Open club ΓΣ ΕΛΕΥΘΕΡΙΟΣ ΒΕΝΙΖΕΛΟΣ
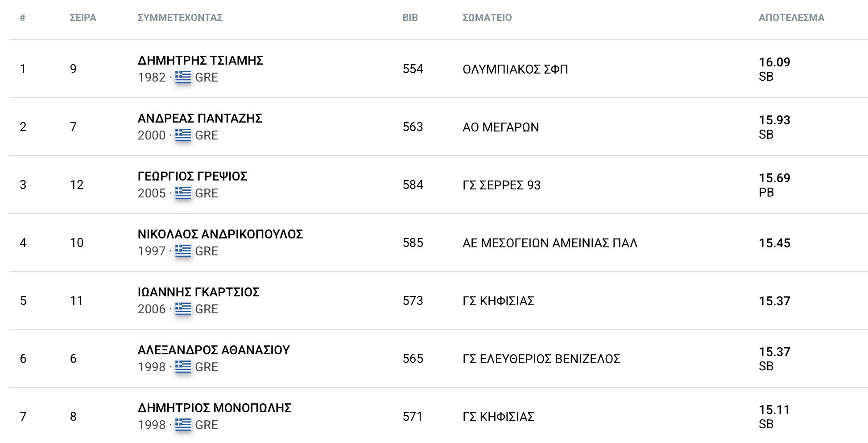 click(x=541, y=359)
